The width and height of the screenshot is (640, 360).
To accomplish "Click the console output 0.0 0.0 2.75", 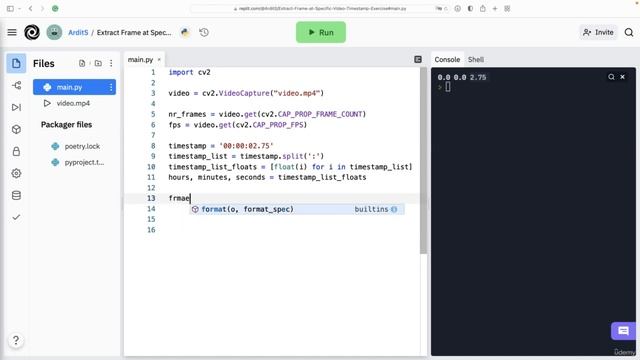I will 462,77.
